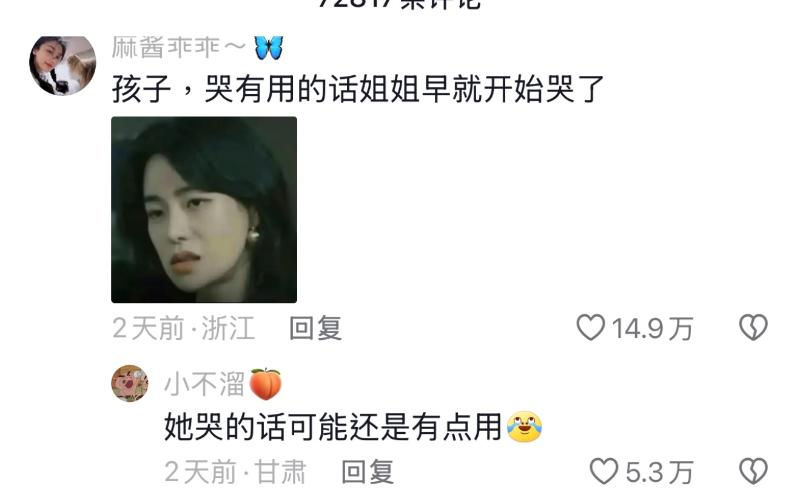This screenshot has width=800, height=500.
Task: Tap the 5.3万 like count
Action: (659, 472)
